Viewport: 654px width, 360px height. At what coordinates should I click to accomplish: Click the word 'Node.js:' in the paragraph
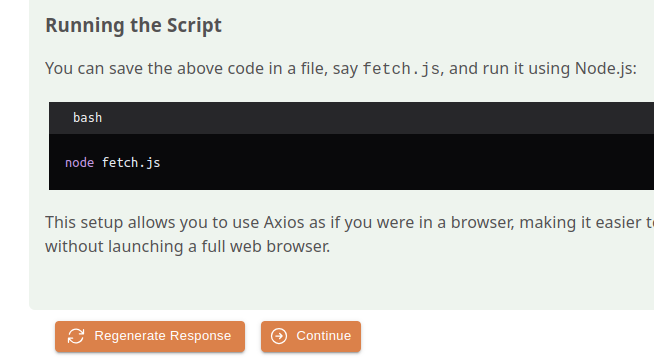click(x=606, y=68)
